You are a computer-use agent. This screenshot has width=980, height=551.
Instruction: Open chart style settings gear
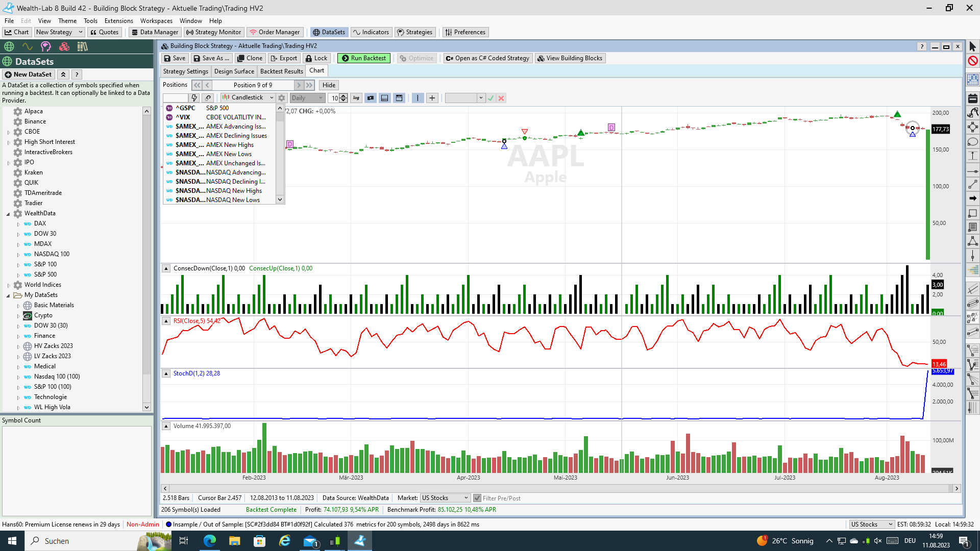pyautogui.click(x=281, y=98)
